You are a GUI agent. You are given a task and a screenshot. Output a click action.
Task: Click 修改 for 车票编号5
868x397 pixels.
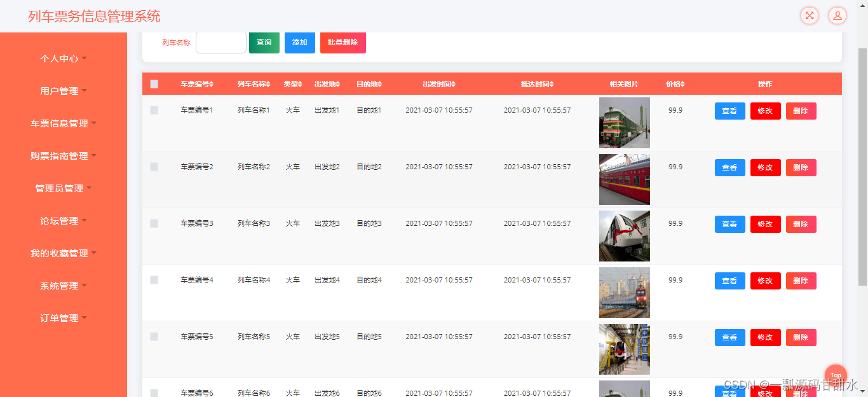(x=766, y=338)
